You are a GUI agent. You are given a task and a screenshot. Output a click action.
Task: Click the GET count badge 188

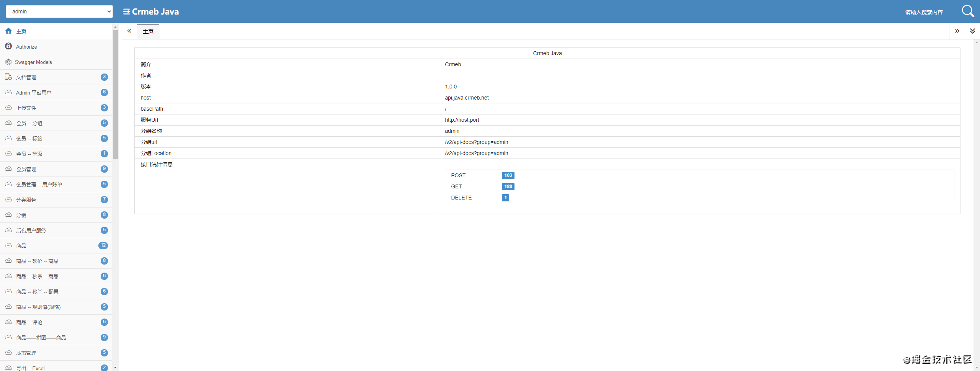click(x=508, y=186)
